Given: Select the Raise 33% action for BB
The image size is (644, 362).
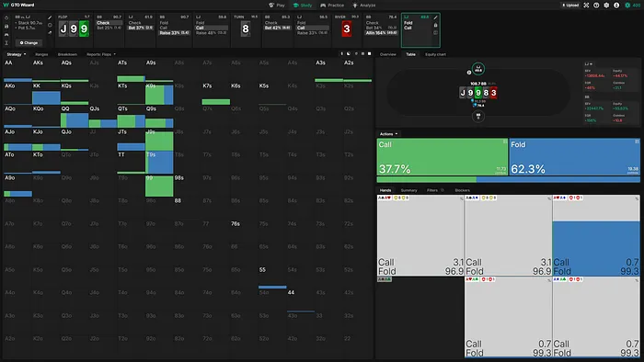Looking at the screenshot, I should tap(174, 33).
